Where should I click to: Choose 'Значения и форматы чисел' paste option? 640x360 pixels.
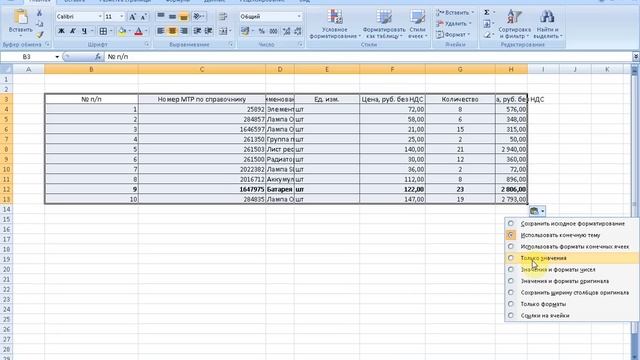pos(572,269)
